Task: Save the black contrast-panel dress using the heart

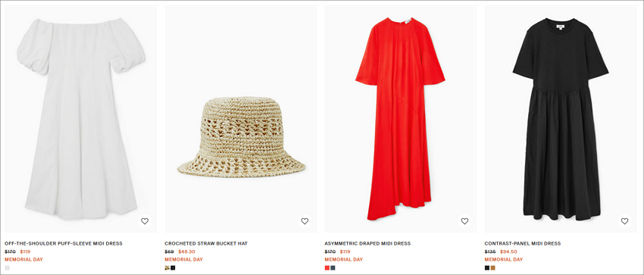Action: (x=624, y=221)
